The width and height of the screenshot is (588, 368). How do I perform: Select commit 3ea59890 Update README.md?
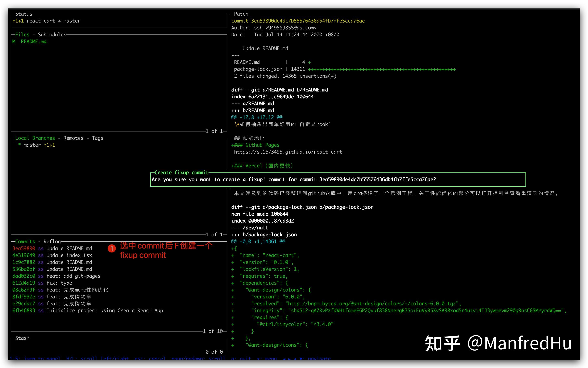click(x=52, y=248)
